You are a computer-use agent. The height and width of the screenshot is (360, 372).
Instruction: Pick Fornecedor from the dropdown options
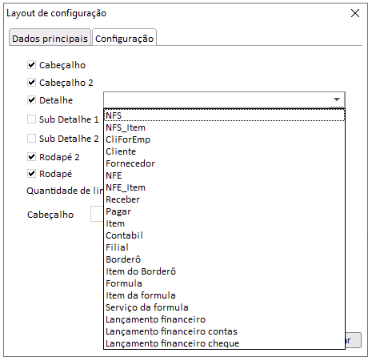(x=224, y=164)
